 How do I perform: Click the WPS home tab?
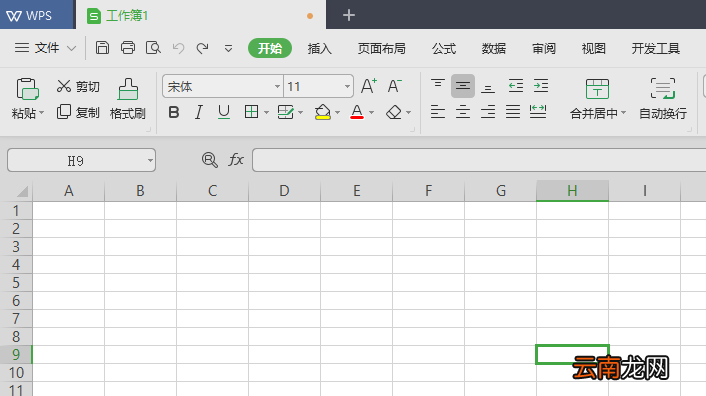pos(36,15)
